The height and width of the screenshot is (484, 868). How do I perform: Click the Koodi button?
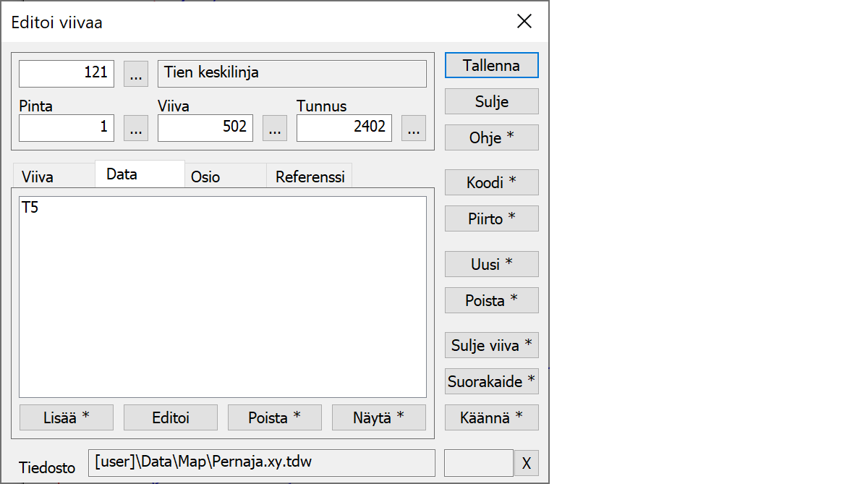point(491,182)
